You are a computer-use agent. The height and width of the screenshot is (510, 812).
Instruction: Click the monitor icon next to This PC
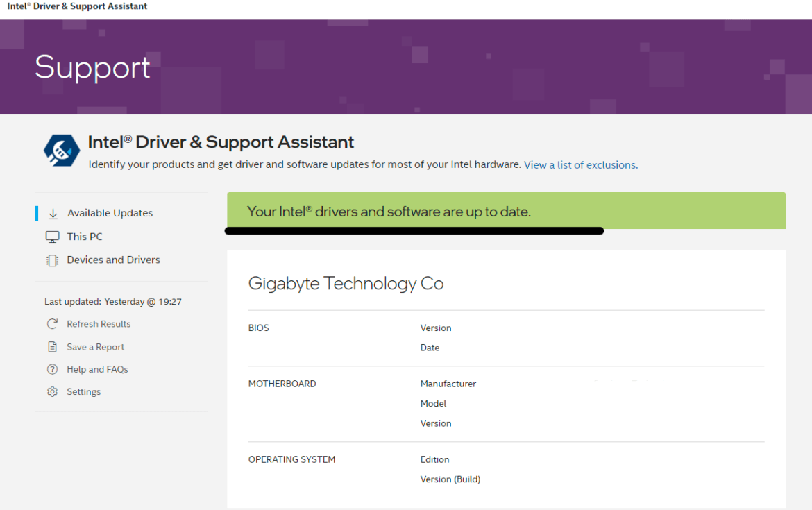tap(53, 236)
